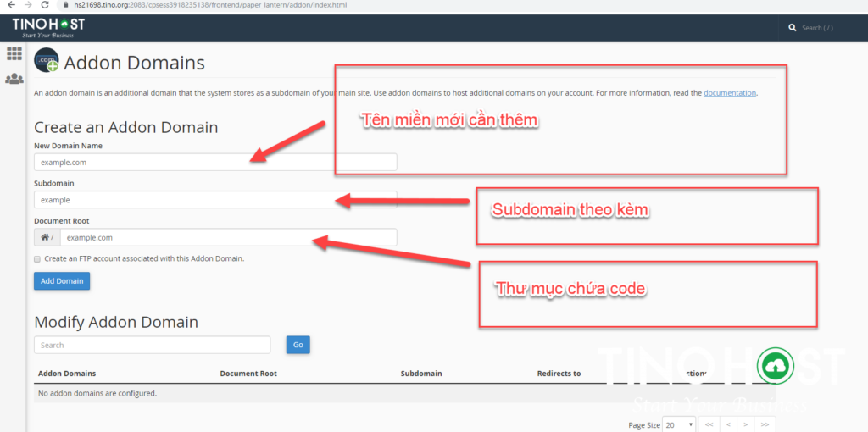Click the browser address bar URL

point(210,4)
